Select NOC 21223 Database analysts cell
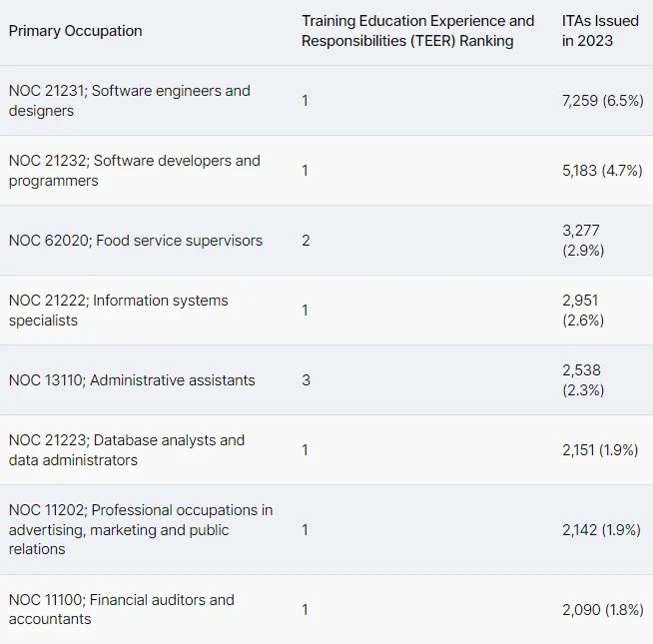653x644 pixels. 126,450
